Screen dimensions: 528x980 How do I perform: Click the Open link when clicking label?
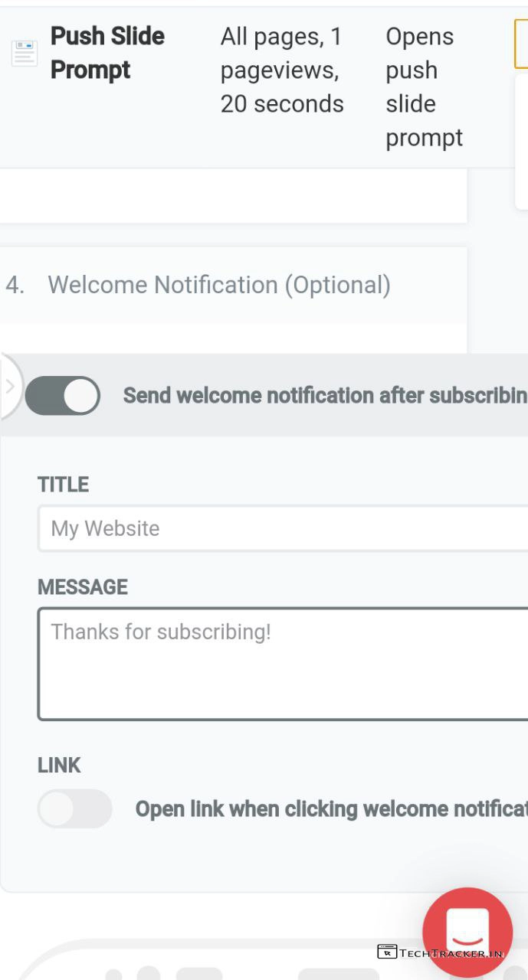click(331, 809)
